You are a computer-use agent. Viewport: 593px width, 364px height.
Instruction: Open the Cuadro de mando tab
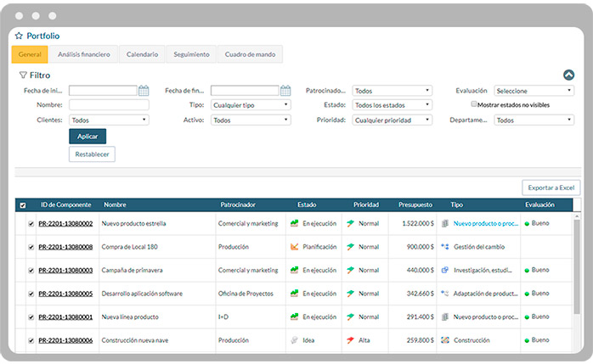coord(249,54)
